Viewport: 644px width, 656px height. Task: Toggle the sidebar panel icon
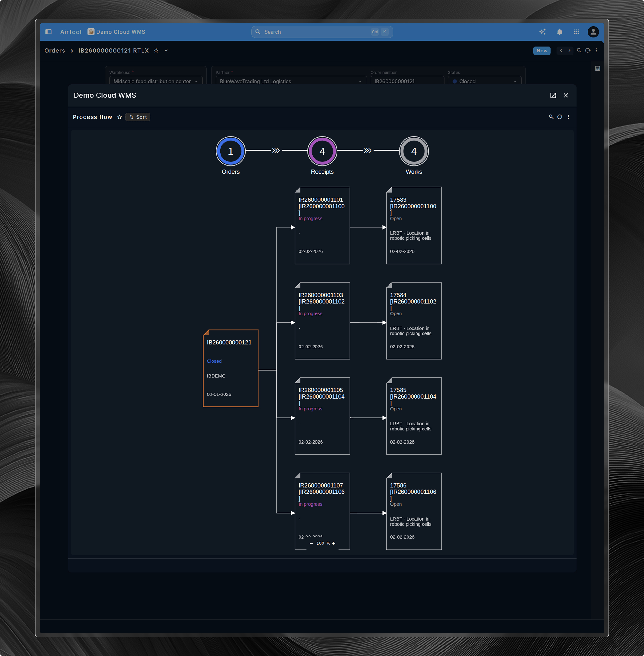48,32
